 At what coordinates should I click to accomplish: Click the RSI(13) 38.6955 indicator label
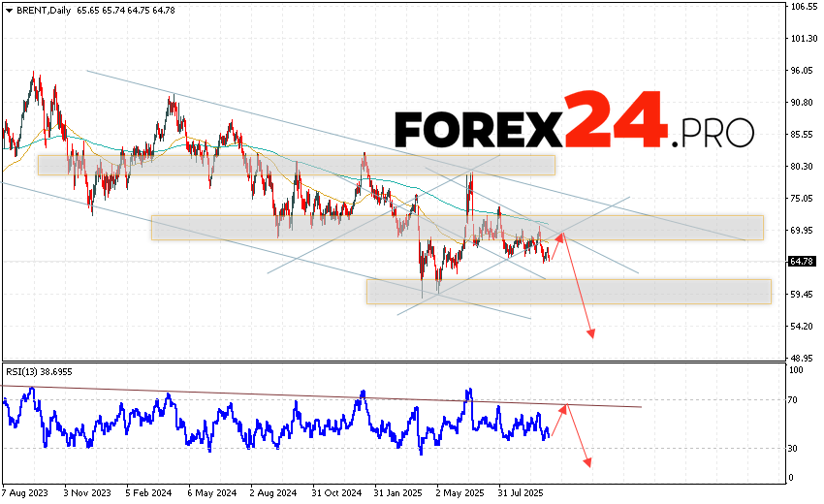[40, 372]
